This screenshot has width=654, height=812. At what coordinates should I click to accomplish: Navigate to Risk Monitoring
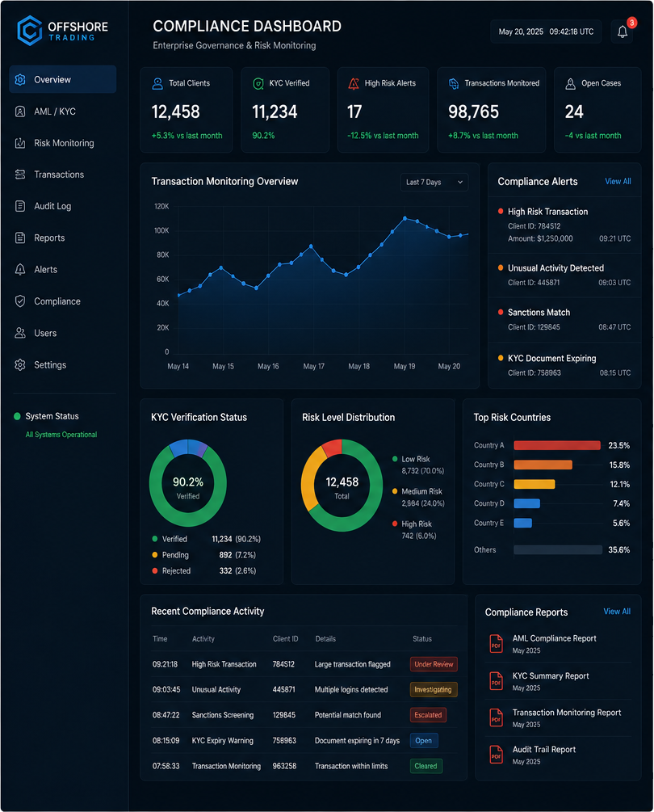point(63,143)
